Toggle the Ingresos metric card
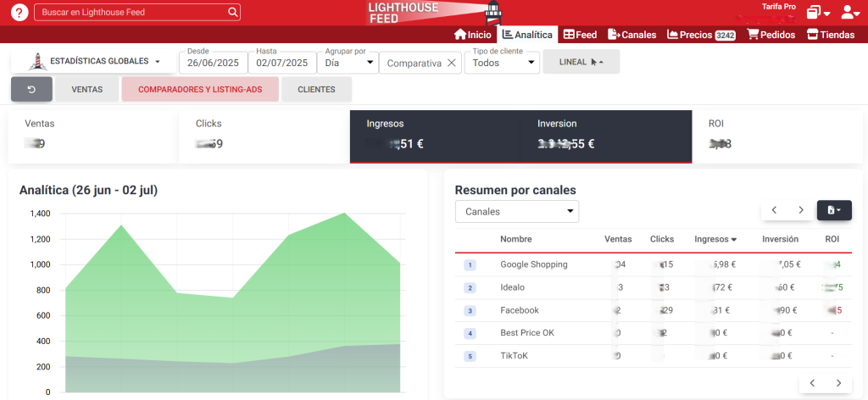 point(435,136)
